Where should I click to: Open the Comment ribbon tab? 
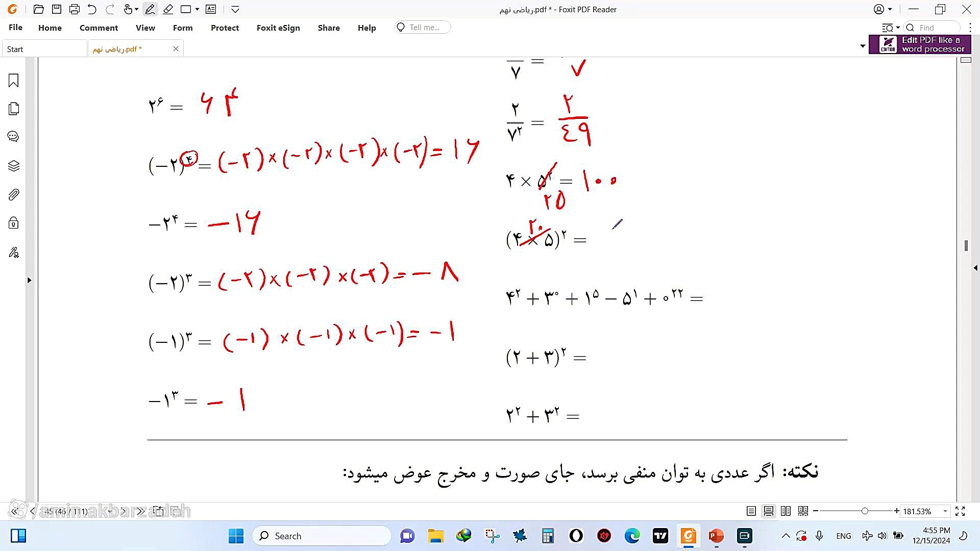(x=99, y=28)
